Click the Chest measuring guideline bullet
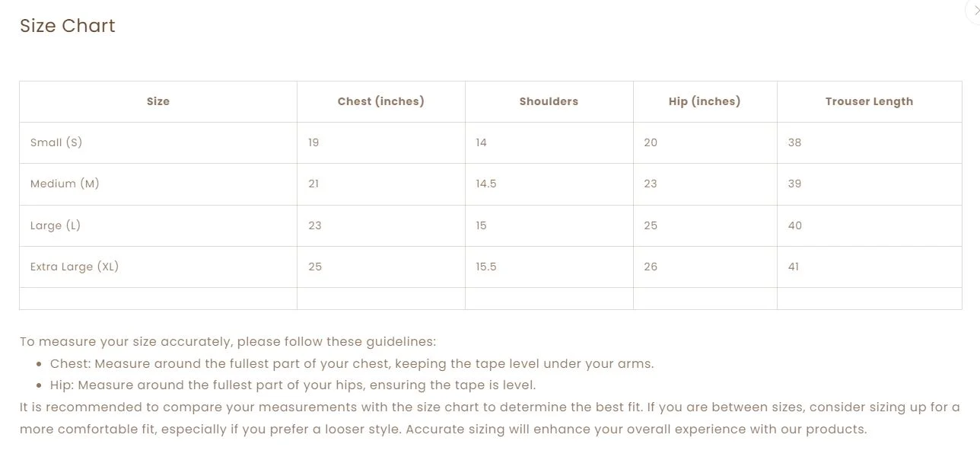This screenshot has height=476, width=980. coord(352,364)
